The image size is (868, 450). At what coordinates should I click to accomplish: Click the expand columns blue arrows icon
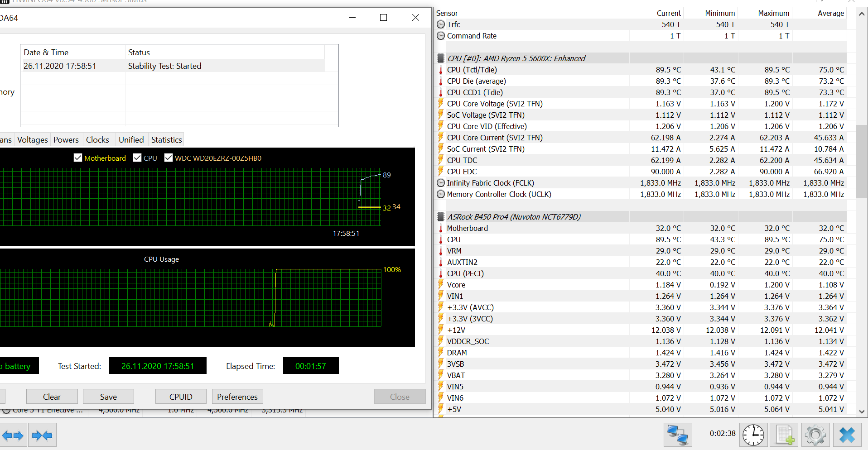(x=13, y=436)
